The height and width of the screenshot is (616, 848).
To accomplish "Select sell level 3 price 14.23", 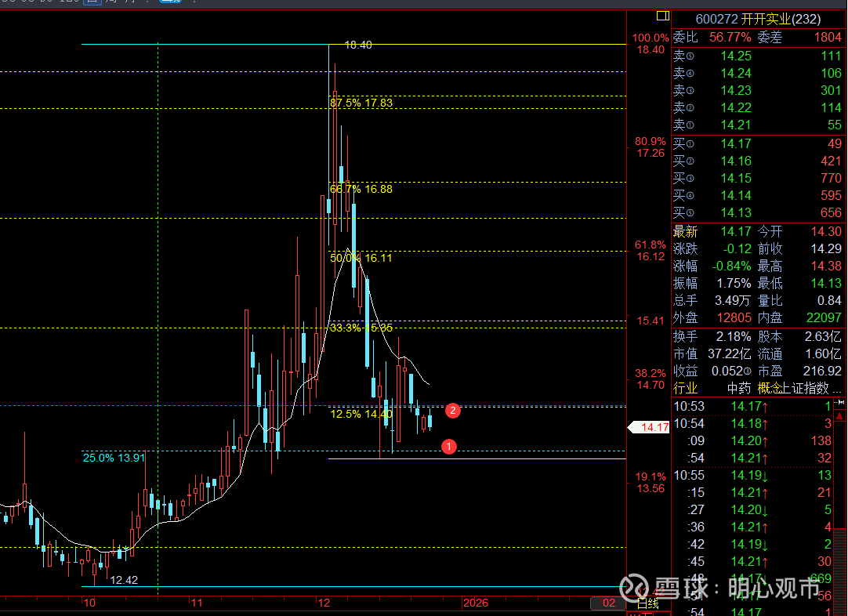I will tap(735, 90).
